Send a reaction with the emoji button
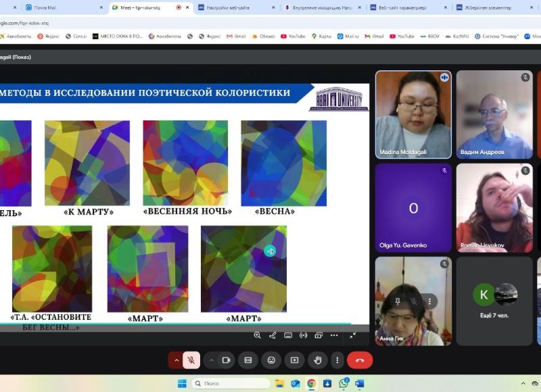The image size is (541, 392). [x=271, y=360]
